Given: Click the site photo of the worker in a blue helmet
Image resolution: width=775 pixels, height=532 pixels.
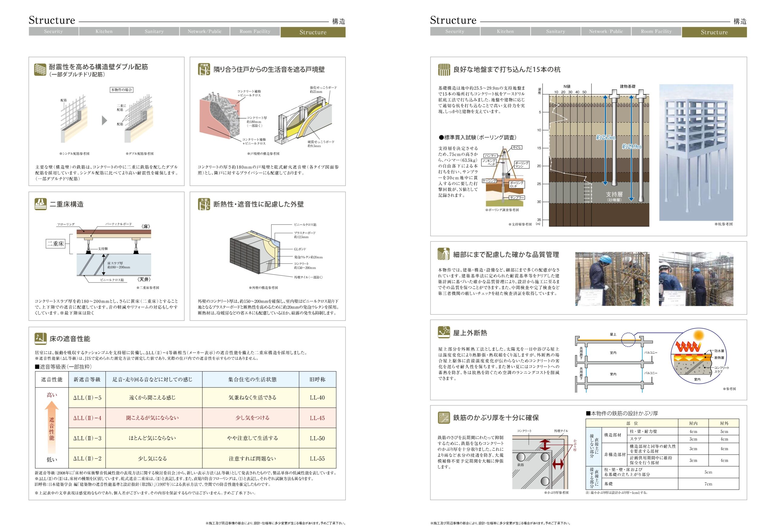Looking at the screenshot, I should point(612,279).
